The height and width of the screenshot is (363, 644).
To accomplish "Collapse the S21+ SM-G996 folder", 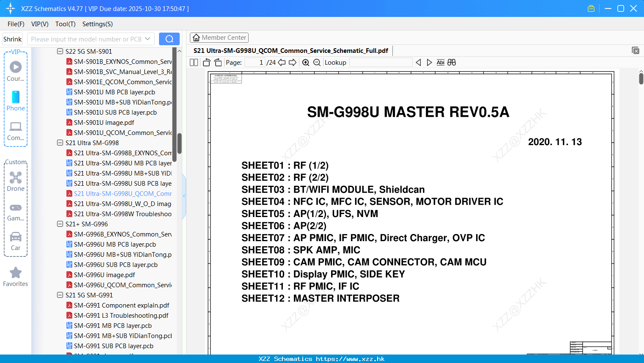I will click(x=60, y=224).
